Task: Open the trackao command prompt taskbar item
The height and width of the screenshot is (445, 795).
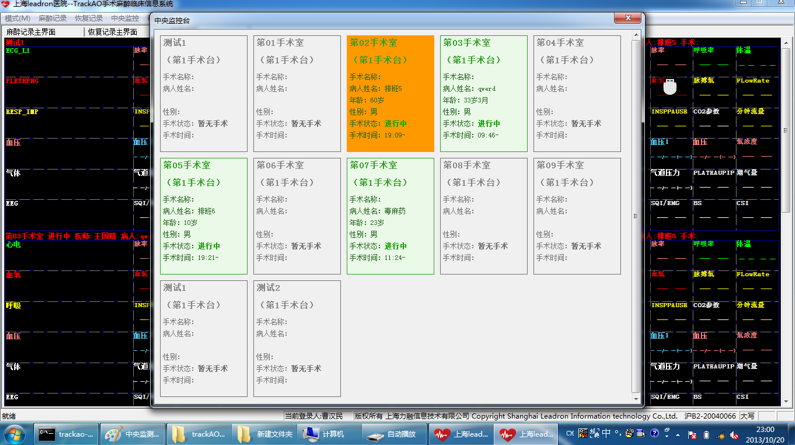Action: [x=67, y=434]
